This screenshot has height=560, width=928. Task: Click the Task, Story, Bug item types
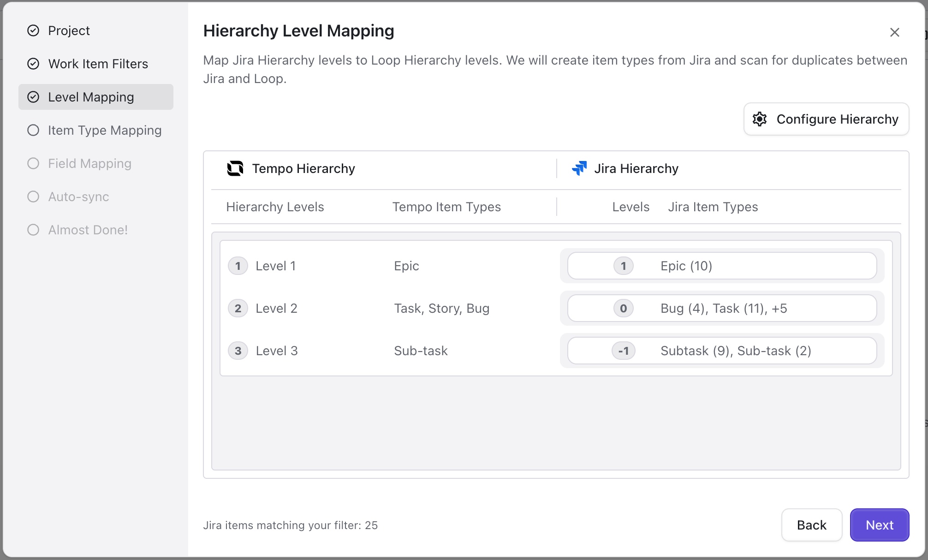(442, 308)
